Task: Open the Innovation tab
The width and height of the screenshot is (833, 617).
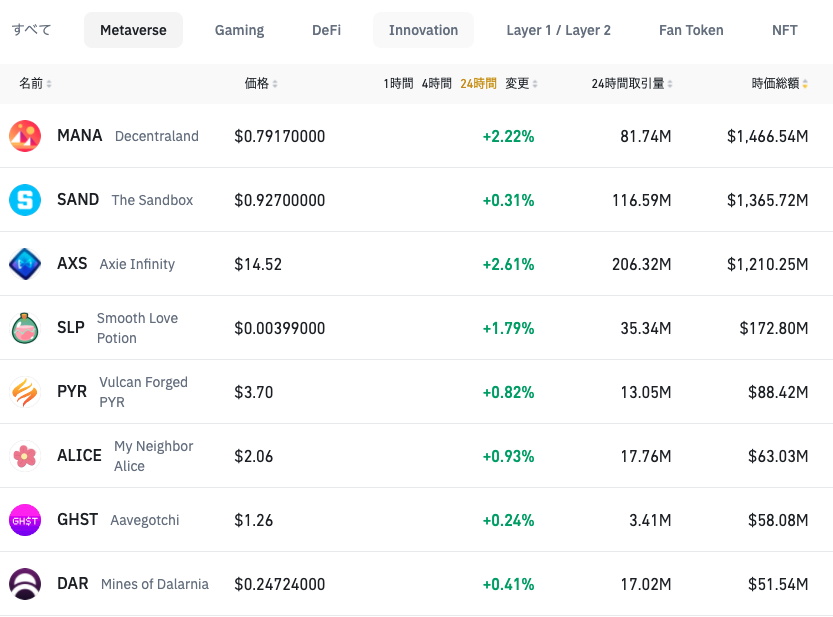Action: 423,30
